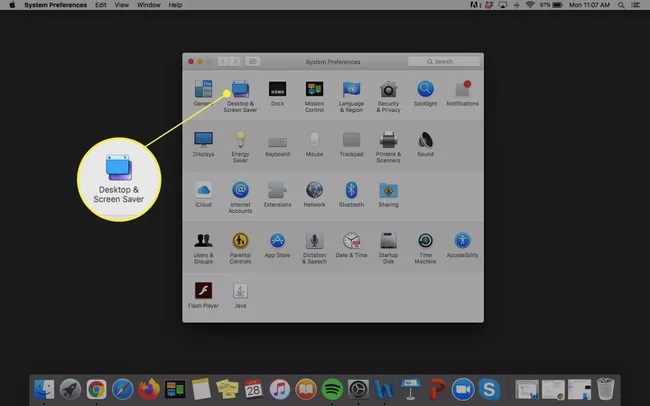Open Notification Center from menu bar
Screen dimensions: 650x406
pos(635,5)
